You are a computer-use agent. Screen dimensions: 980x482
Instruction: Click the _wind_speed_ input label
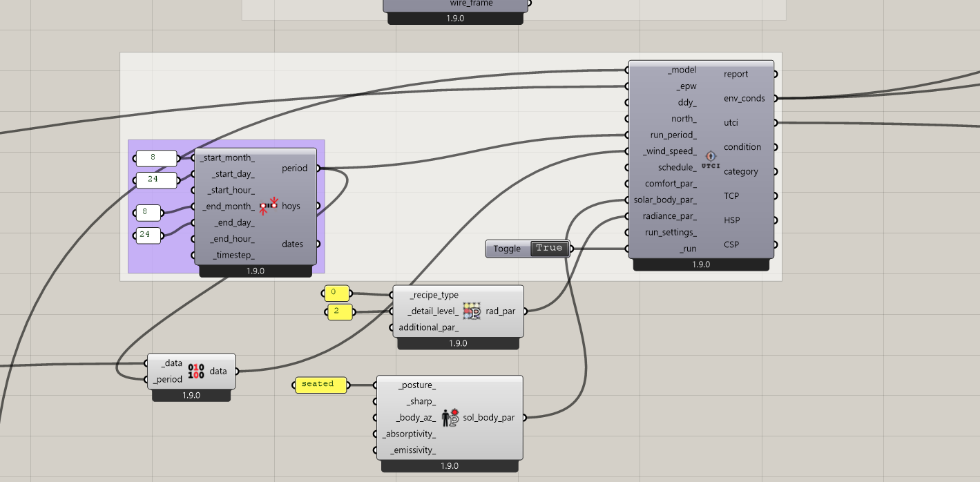669,151
